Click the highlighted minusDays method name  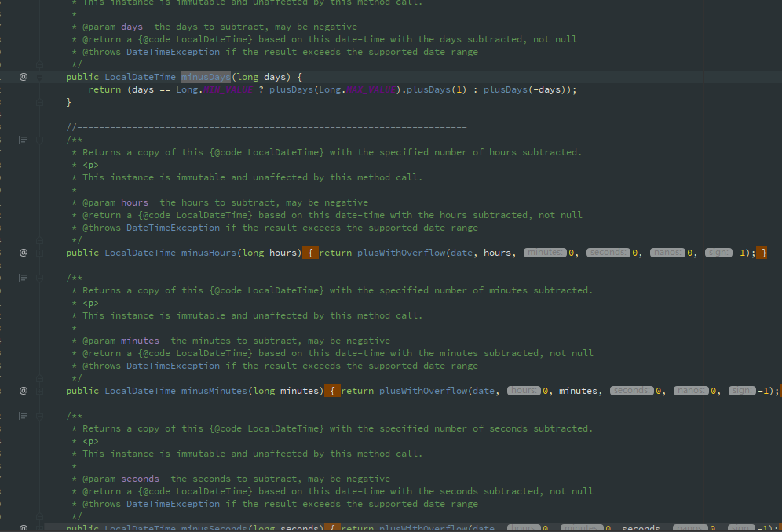206,77
